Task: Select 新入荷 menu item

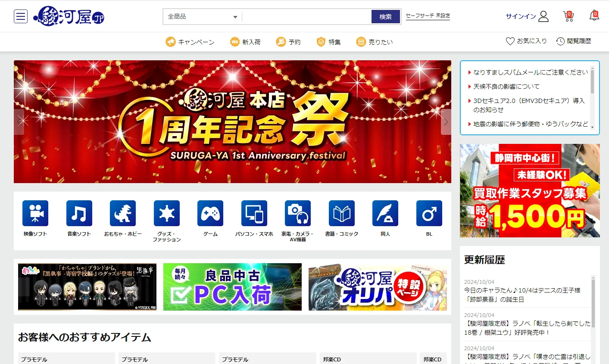Action: click(251, 42)
